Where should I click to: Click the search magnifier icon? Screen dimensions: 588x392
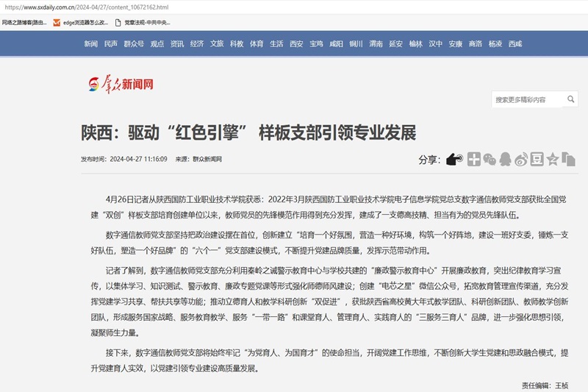click(571, 99)
